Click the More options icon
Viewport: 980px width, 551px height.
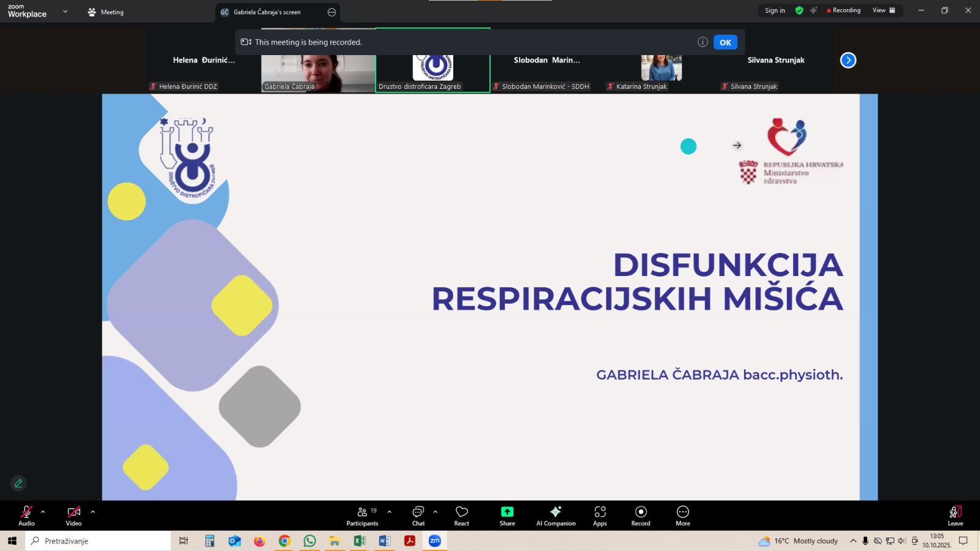point(682,515)
